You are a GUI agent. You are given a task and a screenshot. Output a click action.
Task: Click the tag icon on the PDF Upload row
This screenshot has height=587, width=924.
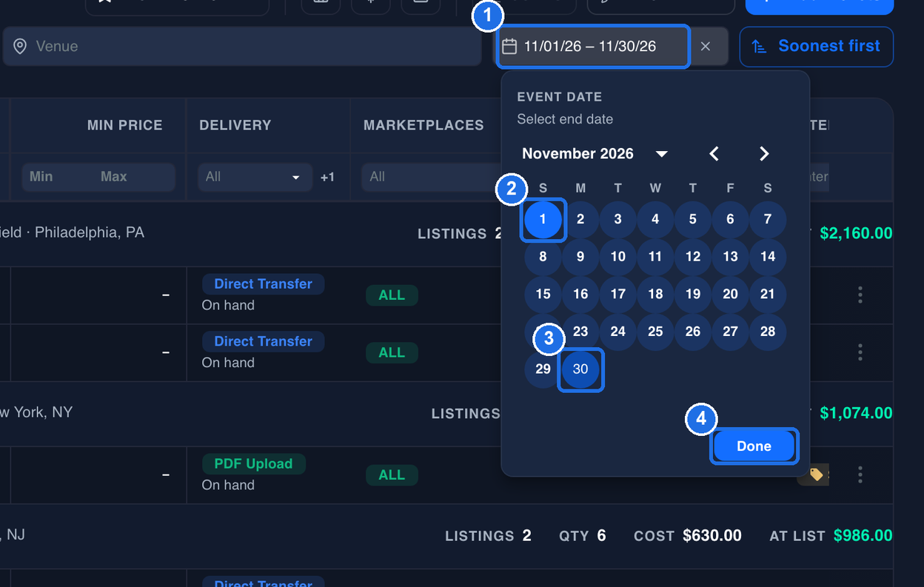(x=816, y=474)
